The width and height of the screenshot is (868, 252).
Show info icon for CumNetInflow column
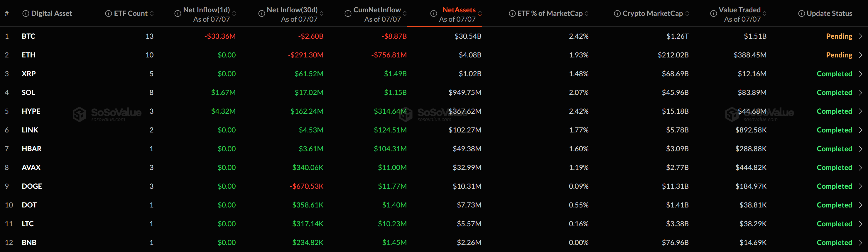click(348, 13)
